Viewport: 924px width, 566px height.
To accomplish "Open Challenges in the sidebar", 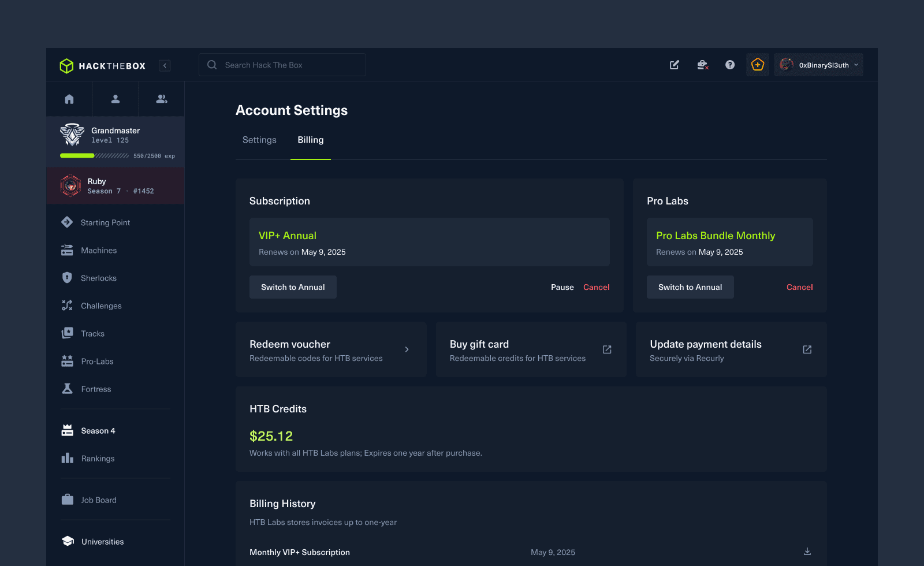I will 101,306.
